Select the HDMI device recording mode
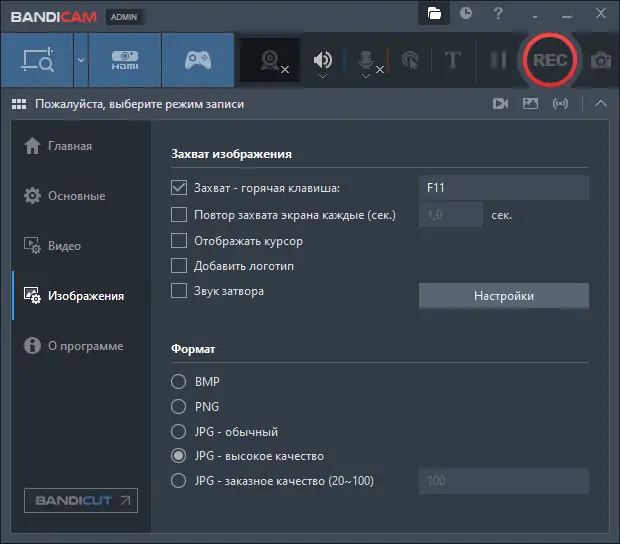This screenshot has width=620, height=544. coord(125,60)
